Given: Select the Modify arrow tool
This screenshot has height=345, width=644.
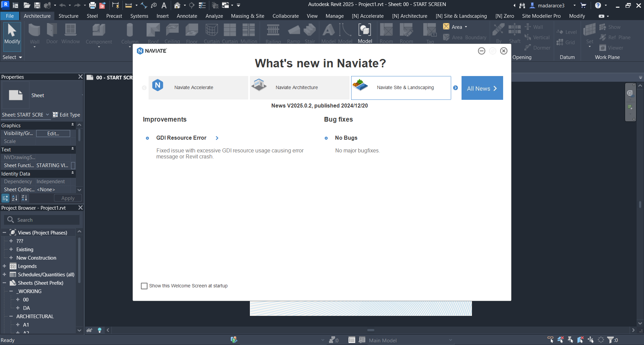Looking at the screenshot, I should (12, 34).
